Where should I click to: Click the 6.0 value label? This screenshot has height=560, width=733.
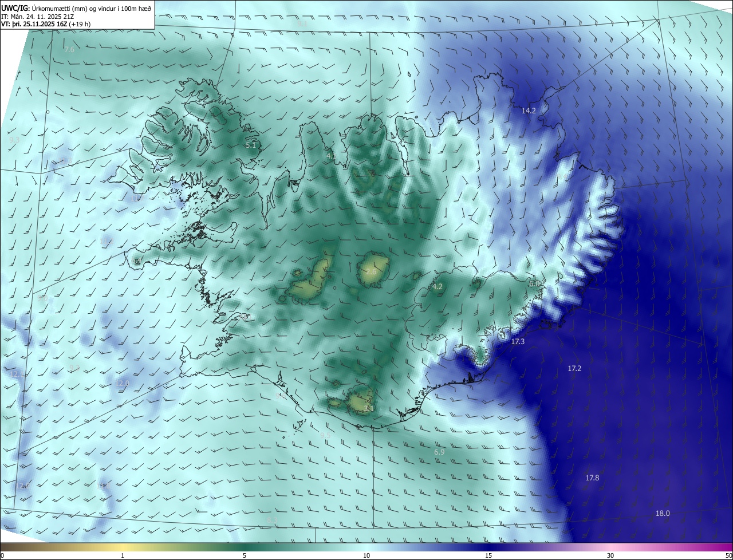tap(534, 283)
